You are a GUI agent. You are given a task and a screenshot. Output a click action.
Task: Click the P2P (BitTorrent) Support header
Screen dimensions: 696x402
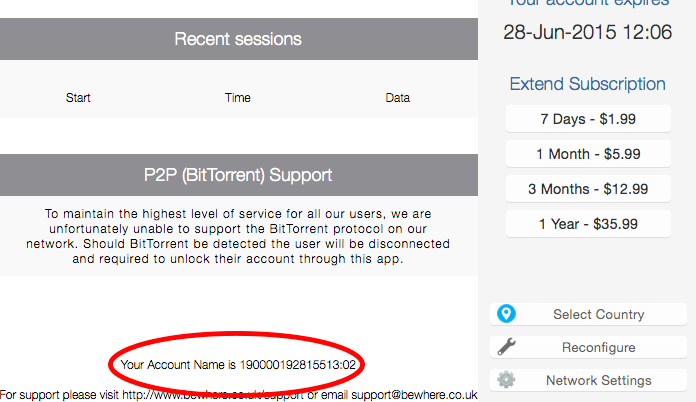[238, 175]
